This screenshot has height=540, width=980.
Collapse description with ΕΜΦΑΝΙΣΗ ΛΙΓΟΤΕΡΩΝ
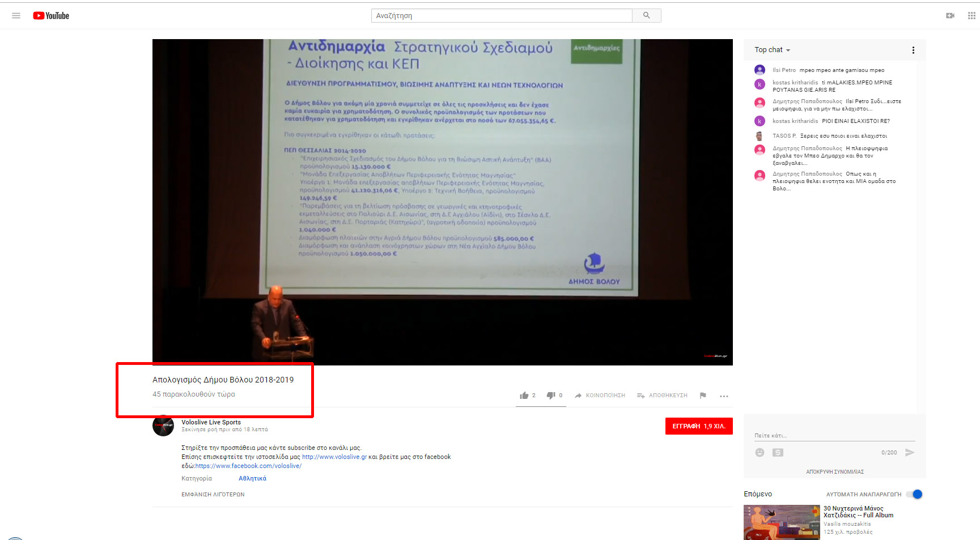[213, 495]
